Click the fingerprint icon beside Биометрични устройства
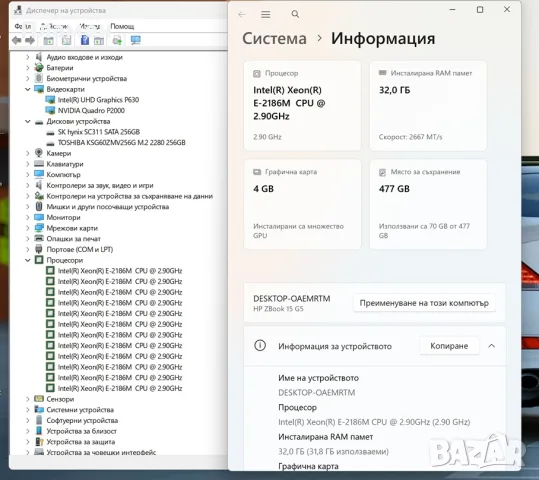 click(39, 78)
